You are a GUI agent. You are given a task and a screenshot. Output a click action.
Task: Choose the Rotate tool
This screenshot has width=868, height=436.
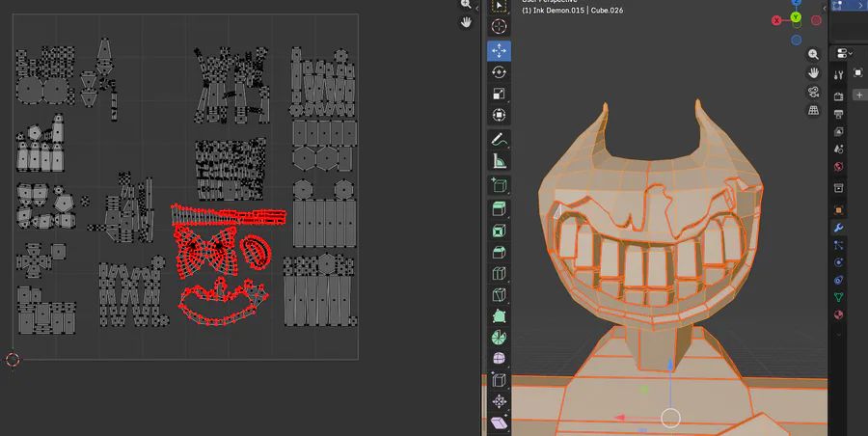click(499, 72)
